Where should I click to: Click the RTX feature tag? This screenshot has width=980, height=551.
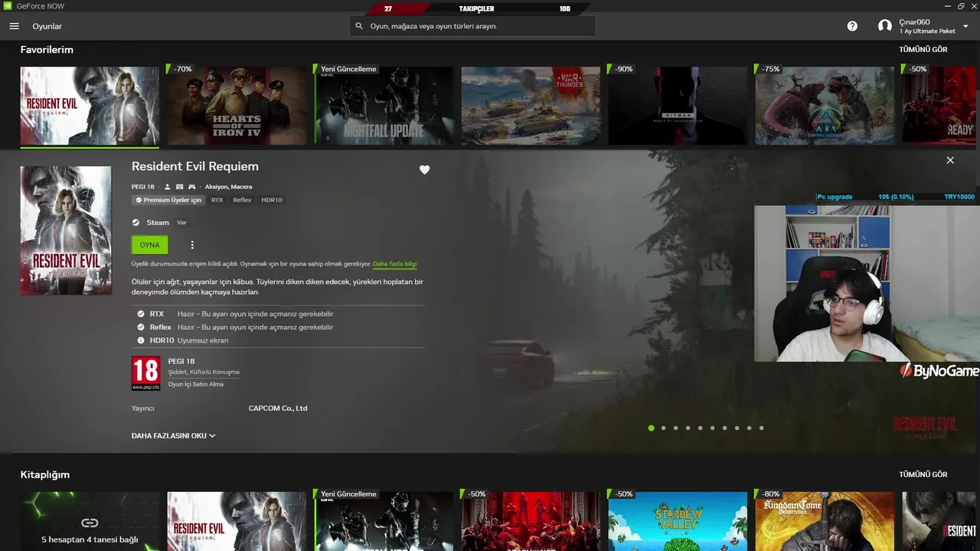[x=217, y=200]
